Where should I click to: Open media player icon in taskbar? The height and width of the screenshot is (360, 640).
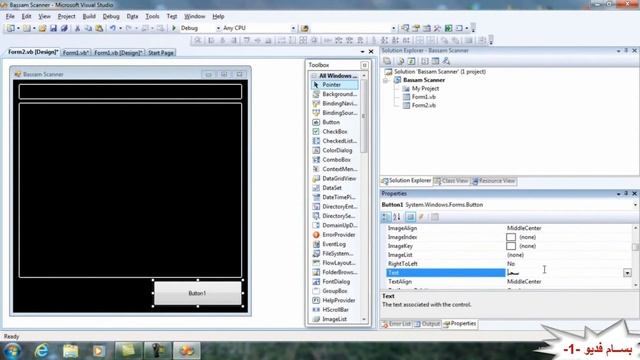pos(99,351)
